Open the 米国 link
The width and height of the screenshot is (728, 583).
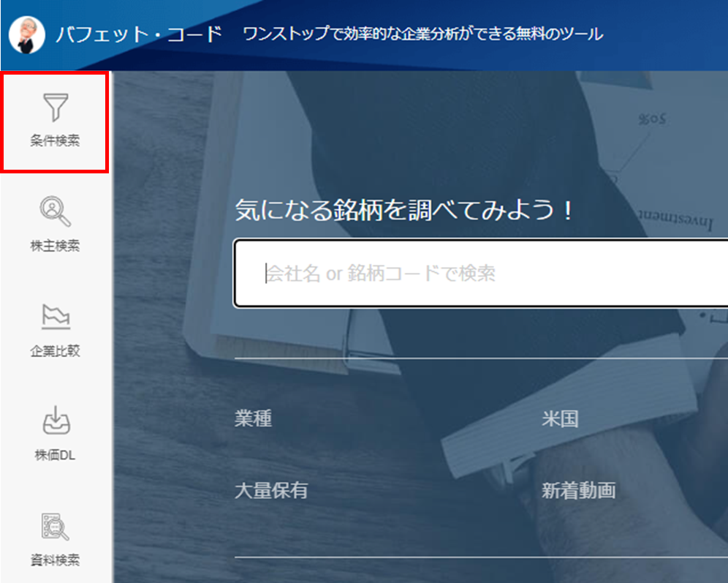pyautogui.click(x=560, y=418)
